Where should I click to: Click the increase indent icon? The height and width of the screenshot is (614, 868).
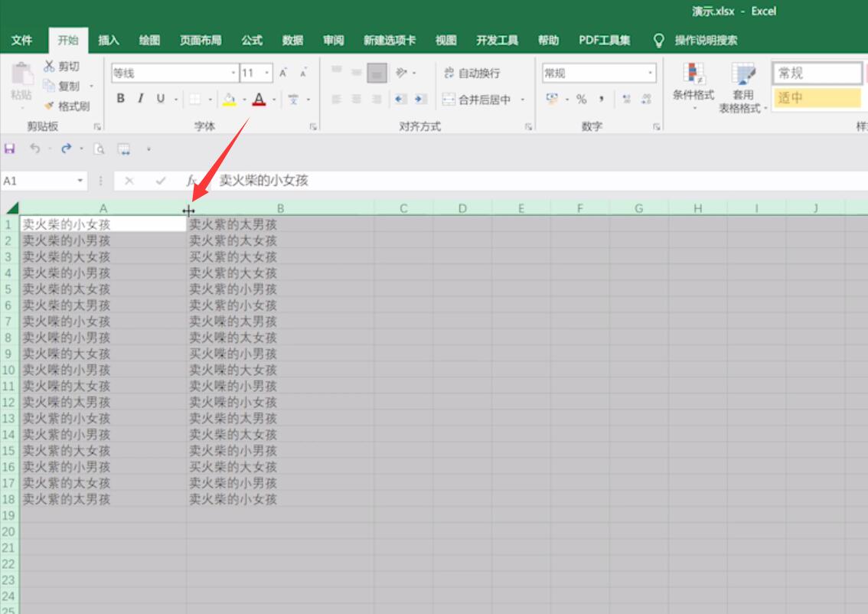(421, 99)
